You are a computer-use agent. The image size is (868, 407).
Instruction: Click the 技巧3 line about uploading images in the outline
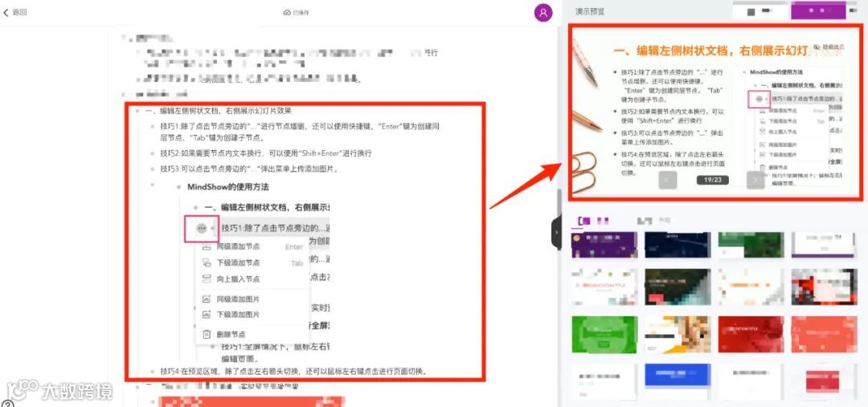(249, 169)
